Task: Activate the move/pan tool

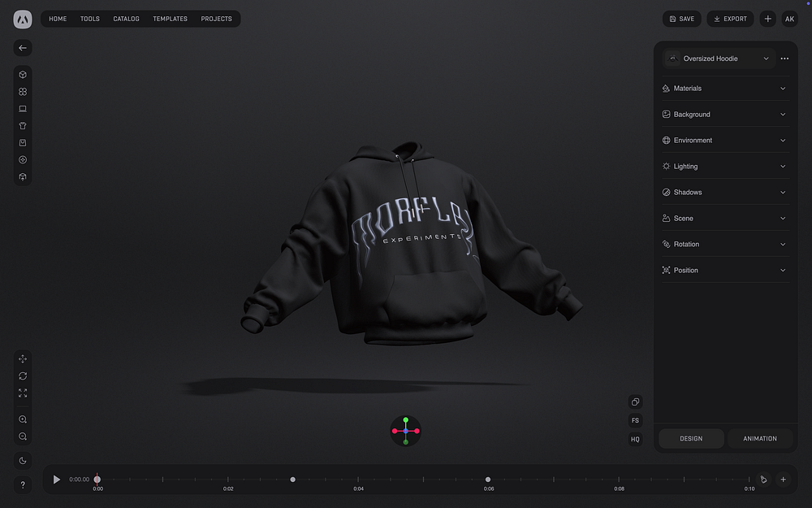Action: (23, 358)
